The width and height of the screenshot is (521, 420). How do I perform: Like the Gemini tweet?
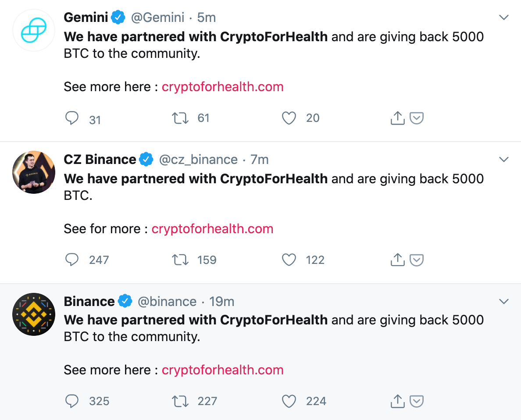(289, 118)
